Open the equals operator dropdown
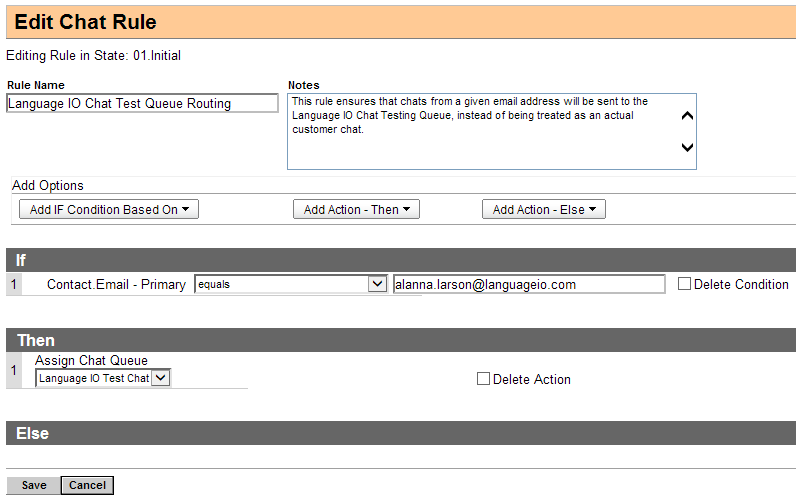The height and width of the screenshot is (500, 796). point(290,284)
